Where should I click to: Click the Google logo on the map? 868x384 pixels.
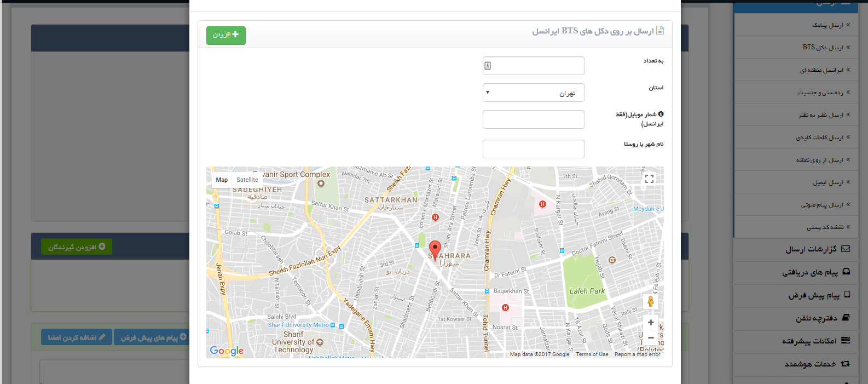tap(227, 351)
